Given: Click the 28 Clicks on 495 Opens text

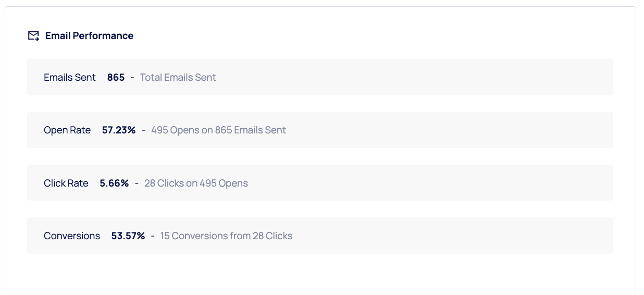Looking at the screenshot, I should (x=196, y=183).
